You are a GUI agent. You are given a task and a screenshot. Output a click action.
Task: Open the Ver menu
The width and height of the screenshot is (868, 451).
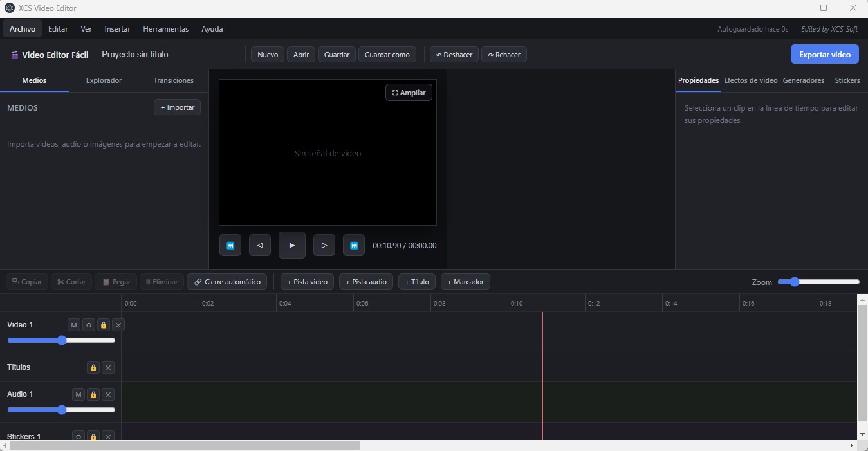pos(86,29)
